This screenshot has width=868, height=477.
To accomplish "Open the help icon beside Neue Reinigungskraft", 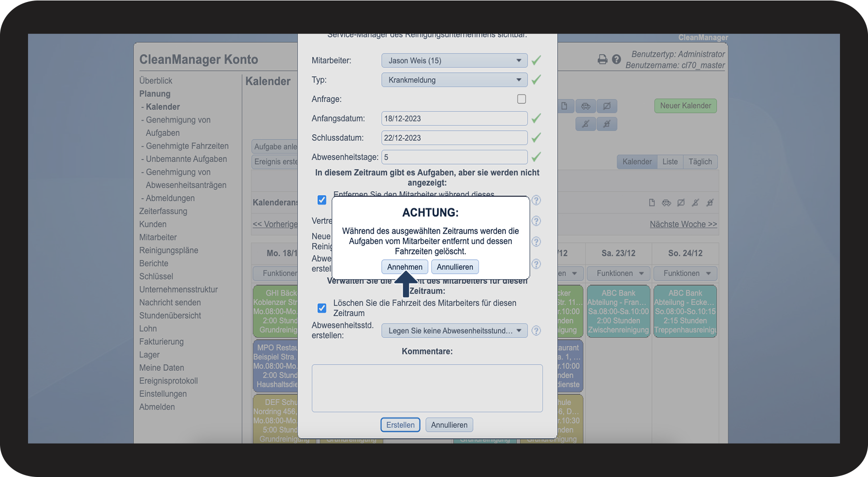I will point(536,242).
